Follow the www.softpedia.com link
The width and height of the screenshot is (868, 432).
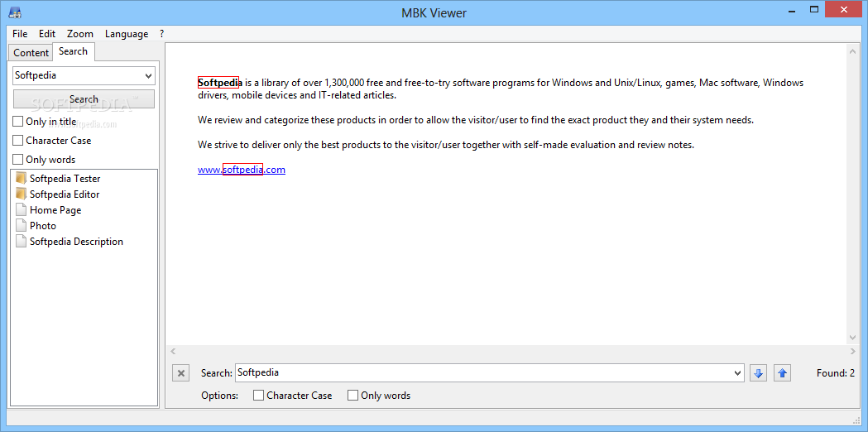coord(242,170)
